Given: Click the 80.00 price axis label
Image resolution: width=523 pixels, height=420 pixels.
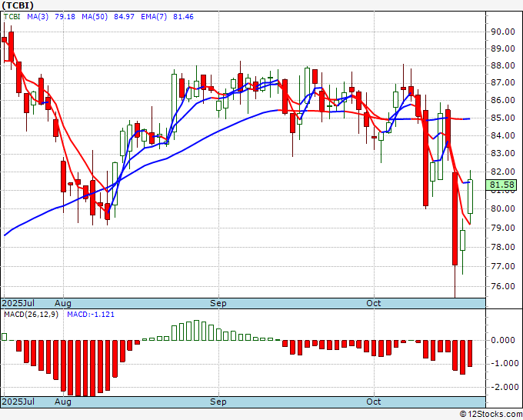Looking at the screenshot, I should click(x=503, y=208).
